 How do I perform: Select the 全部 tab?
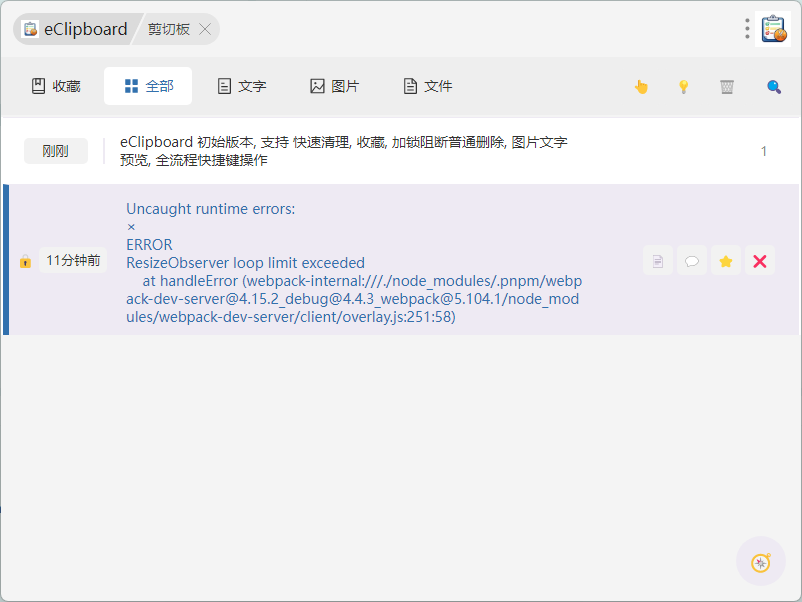(148, 86)
